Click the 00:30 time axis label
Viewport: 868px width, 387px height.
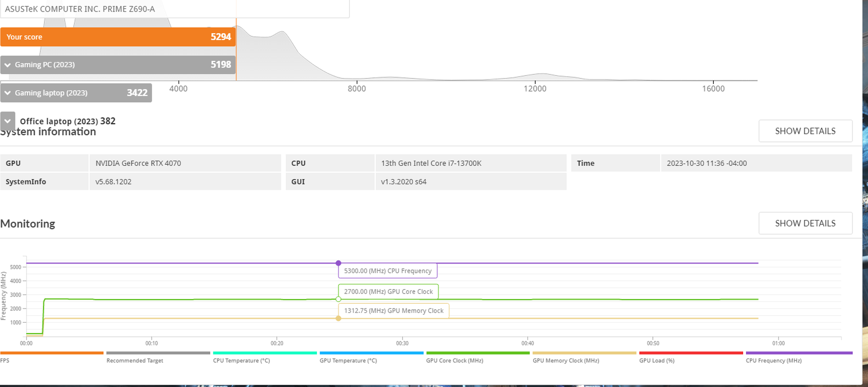(402, 344)
